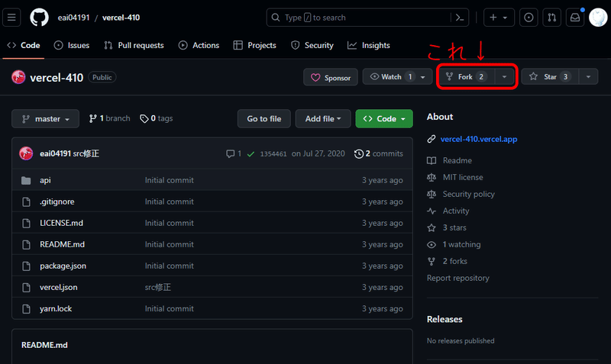View the 2 commits history link

pos(378,154)
